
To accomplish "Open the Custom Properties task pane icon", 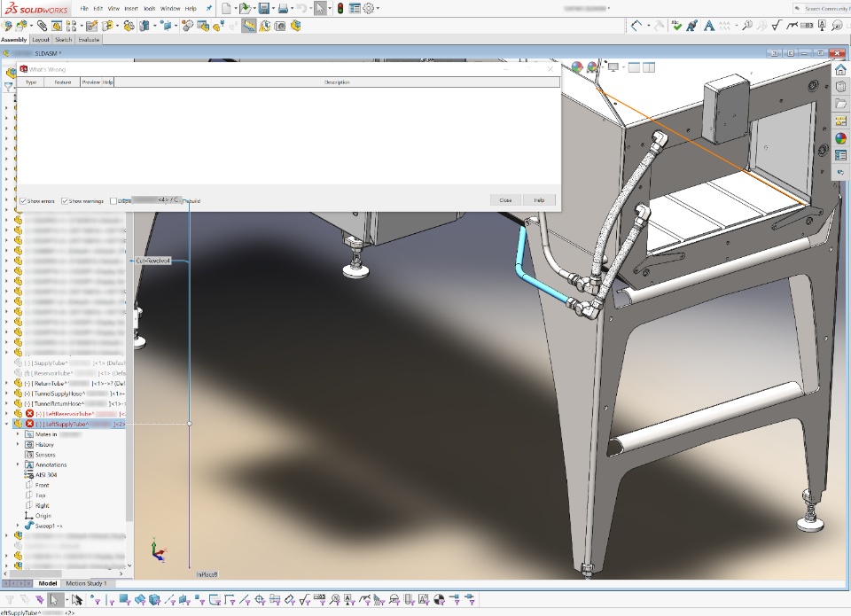I will point(840,155).
